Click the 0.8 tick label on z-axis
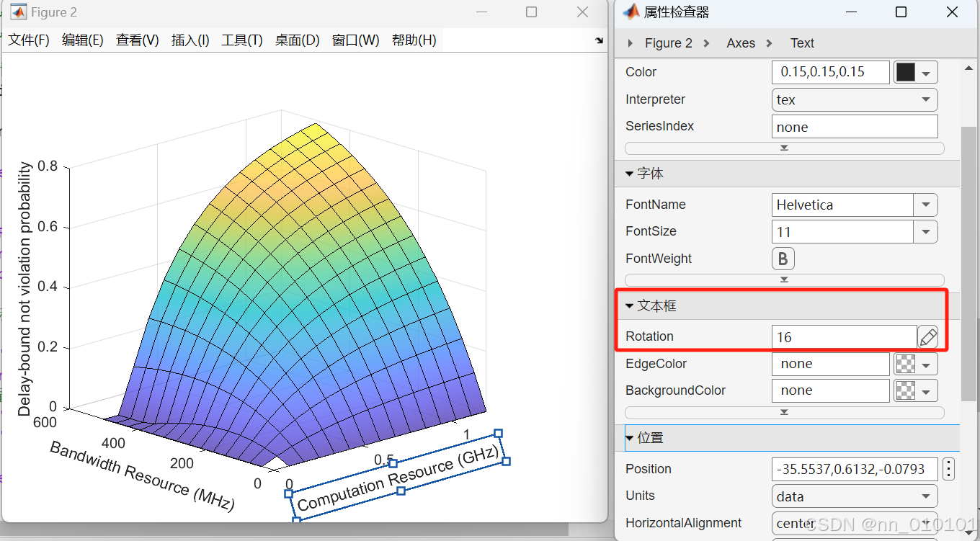Image resolution: width=980 pixels, height=541 pixels. [x=48, y=166]
